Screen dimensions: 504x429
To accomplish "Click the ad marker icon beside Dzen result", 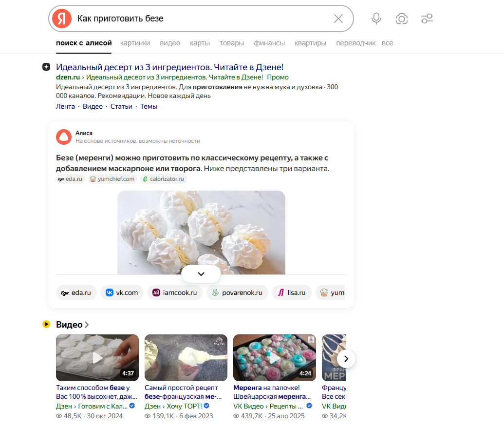I will (46, 67).
